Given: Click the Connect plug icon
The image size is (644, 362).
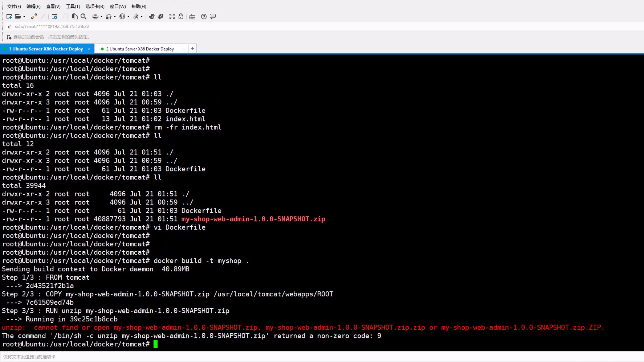Looking at the screenshot, I should coord(34,16).
